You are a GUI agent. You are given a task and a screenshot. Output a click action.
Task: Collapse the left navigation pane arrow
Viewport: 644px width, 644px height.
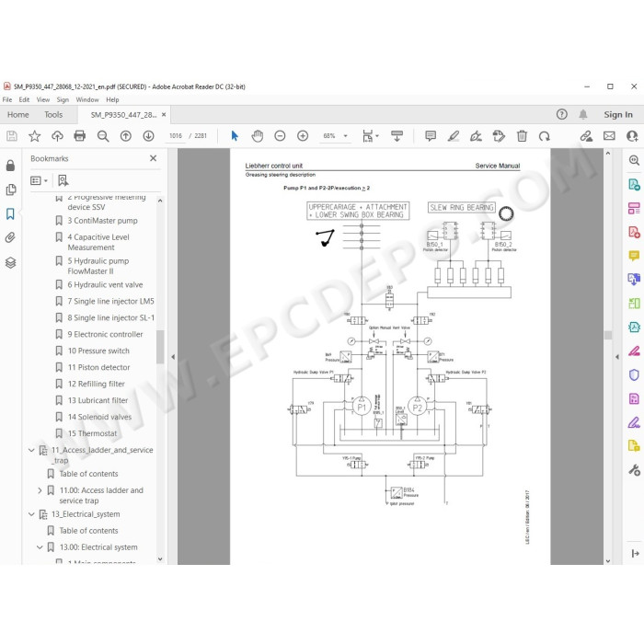point(173,357)
